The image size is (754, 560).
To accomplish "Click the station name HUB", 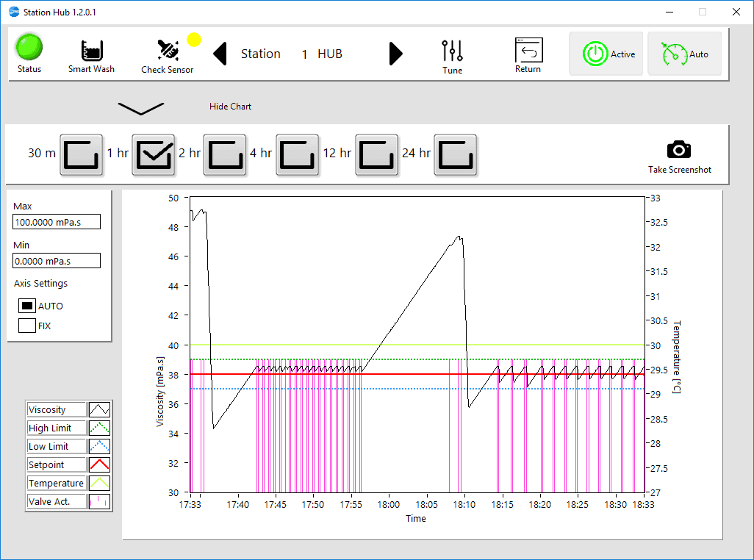I will pos(330,54).
